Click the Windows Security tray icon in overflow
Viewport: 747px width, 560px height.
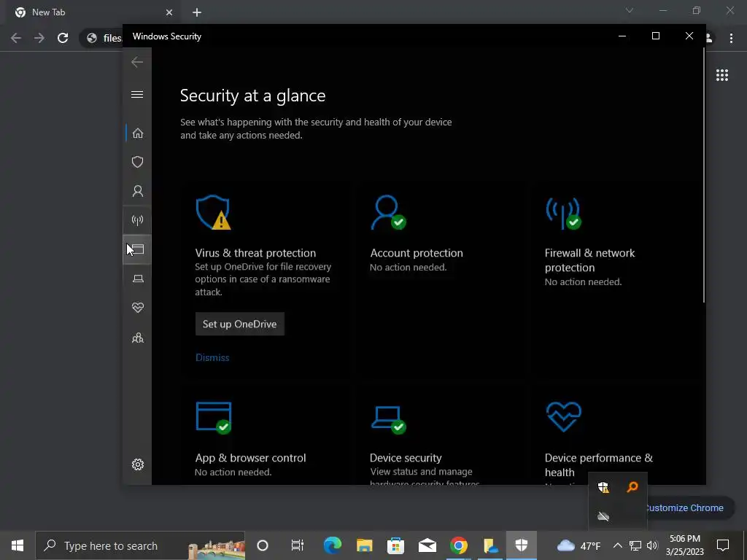point(603,487)
